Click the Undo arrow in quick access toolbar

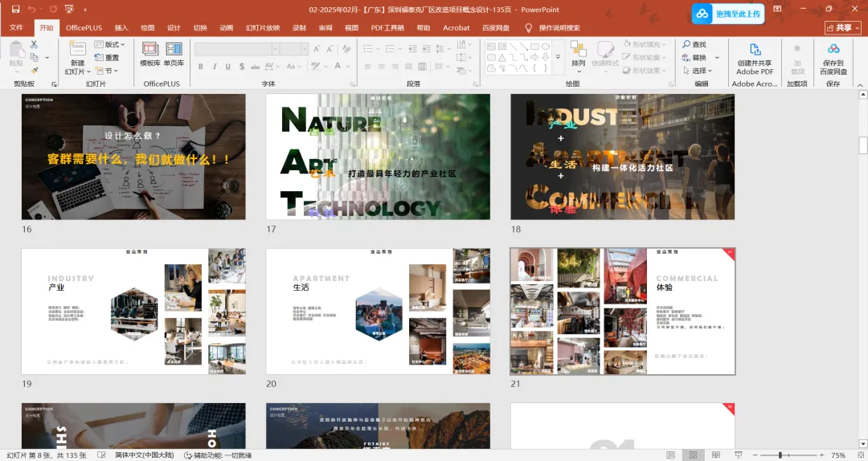pos(31,10)
